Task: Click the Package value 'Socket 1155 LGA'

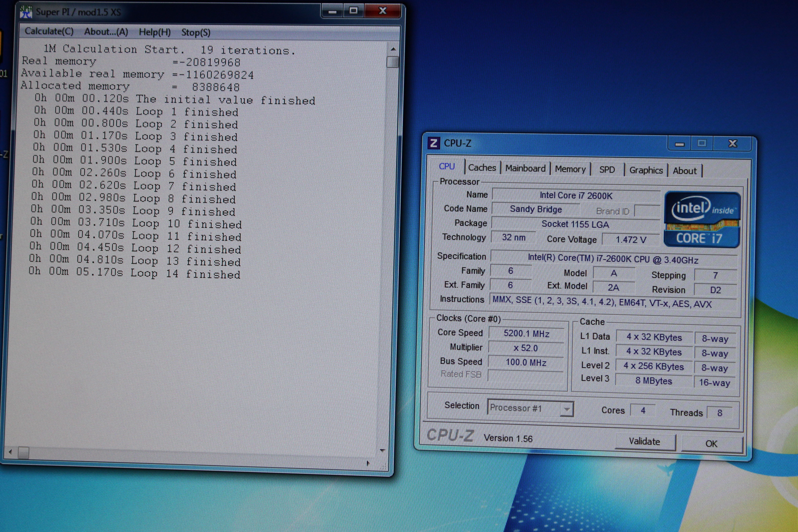Action: coord(575,224)
